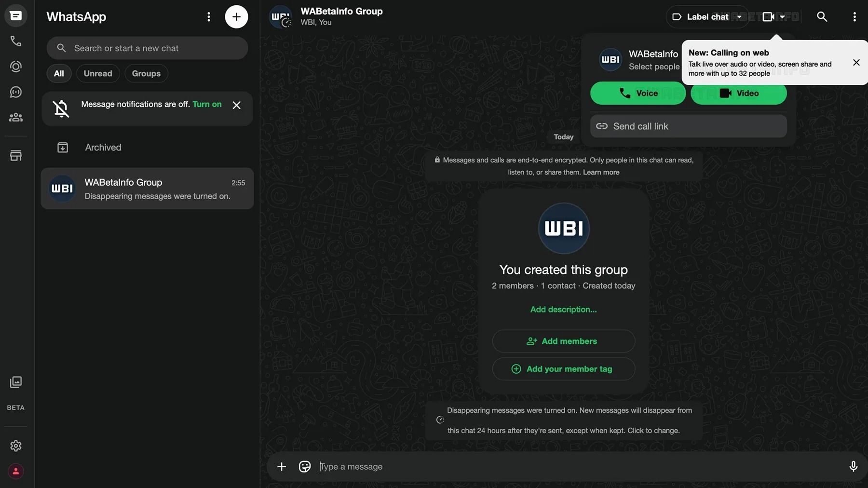Turn on message notifications link
Image resolution: width=868 pixels, height=488 pixels.
click(x=207, y=104)
